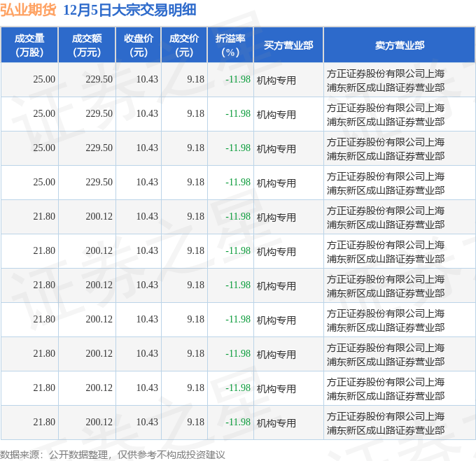Click 229.50 amount in first data row
476x461 pixels.
point(99,80)
